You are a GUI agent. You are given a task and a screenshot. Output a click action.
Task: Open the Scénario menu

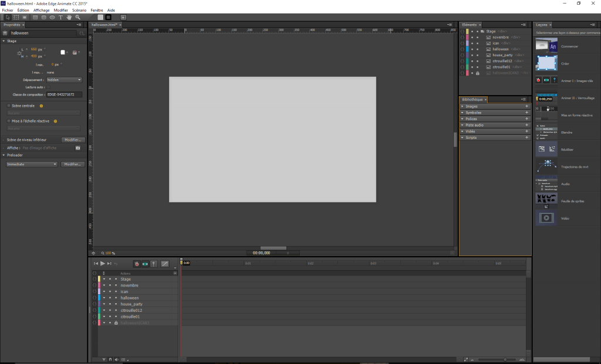pyautogui.click(x=79, y=11)
